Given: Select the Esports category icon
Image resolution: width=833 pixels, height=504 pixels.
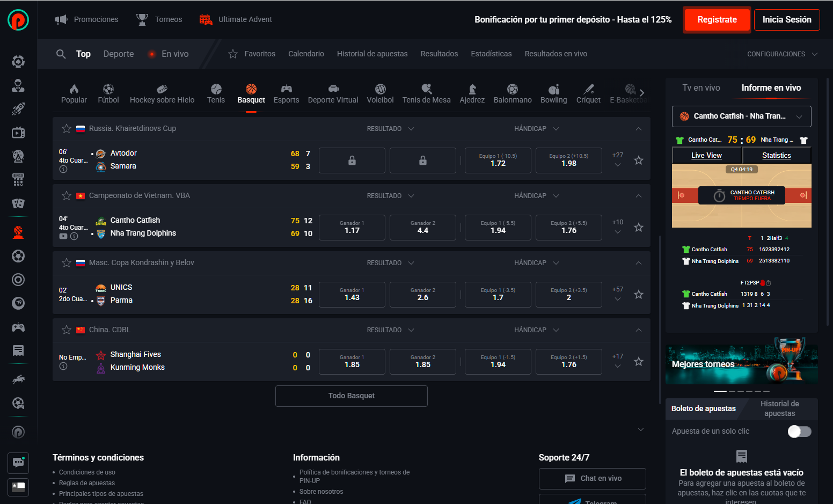Looking at the screenshot, I should click(287, 93).
